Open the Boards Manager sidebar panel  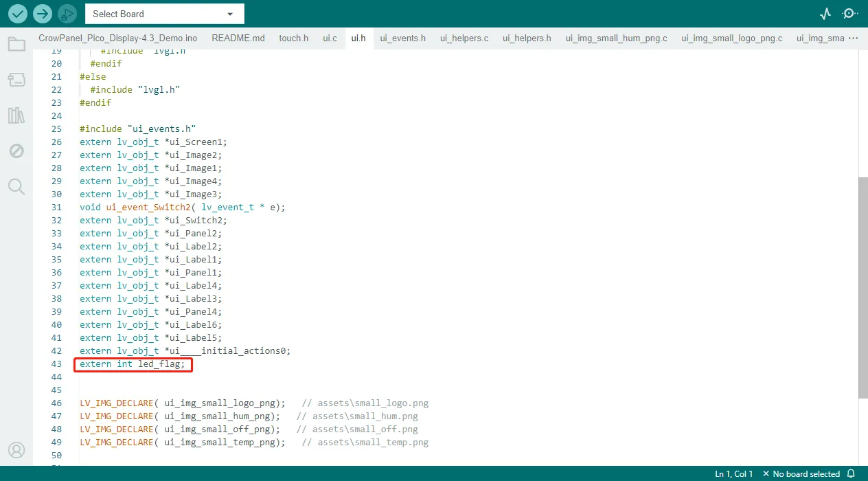(16, 80)
